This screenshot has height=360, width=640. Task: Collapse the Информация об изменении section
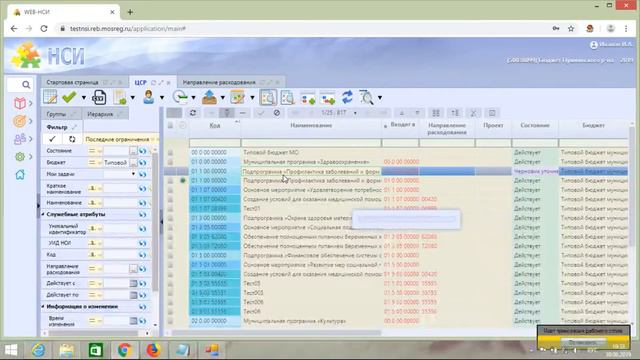click(43, 307)
